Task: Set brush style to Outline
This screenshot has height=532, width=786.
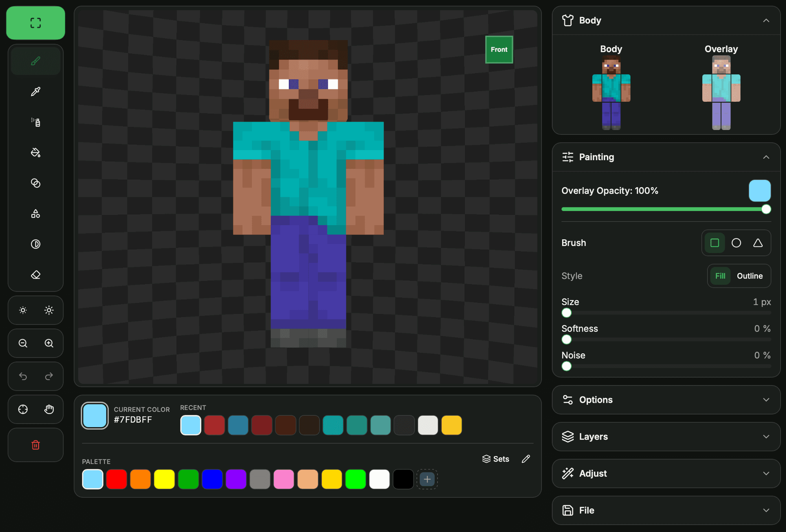Action: (749, 276)
